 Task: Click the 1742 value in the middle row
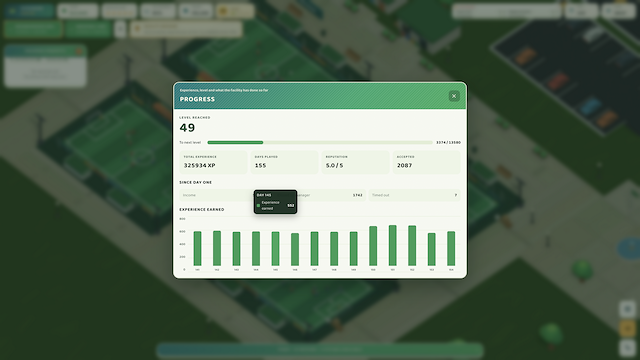pyautogui.click(x=358, y=195)
